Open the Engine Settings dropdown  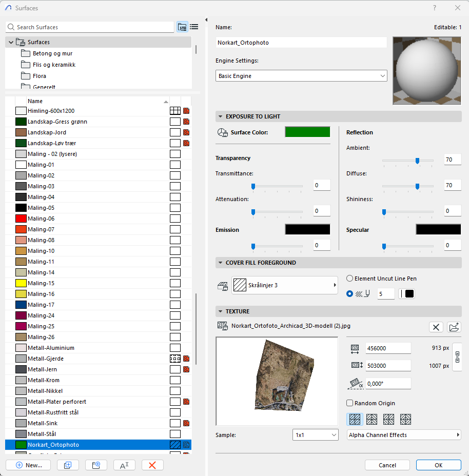[301, 76]
